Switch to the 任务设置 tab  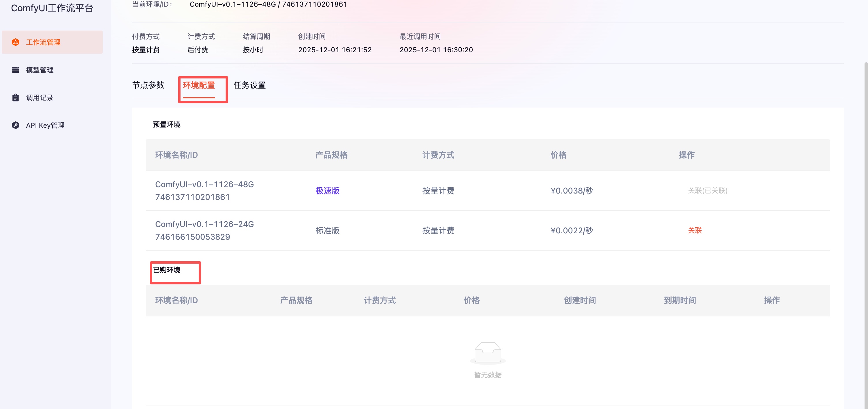(249, 85)
